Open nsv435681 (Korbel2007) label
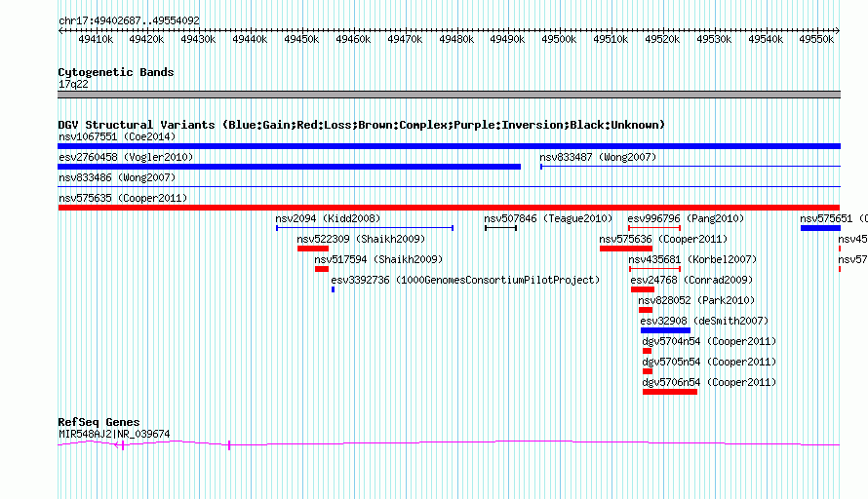This screenshot has width=868, height=499. pos(692,259)
